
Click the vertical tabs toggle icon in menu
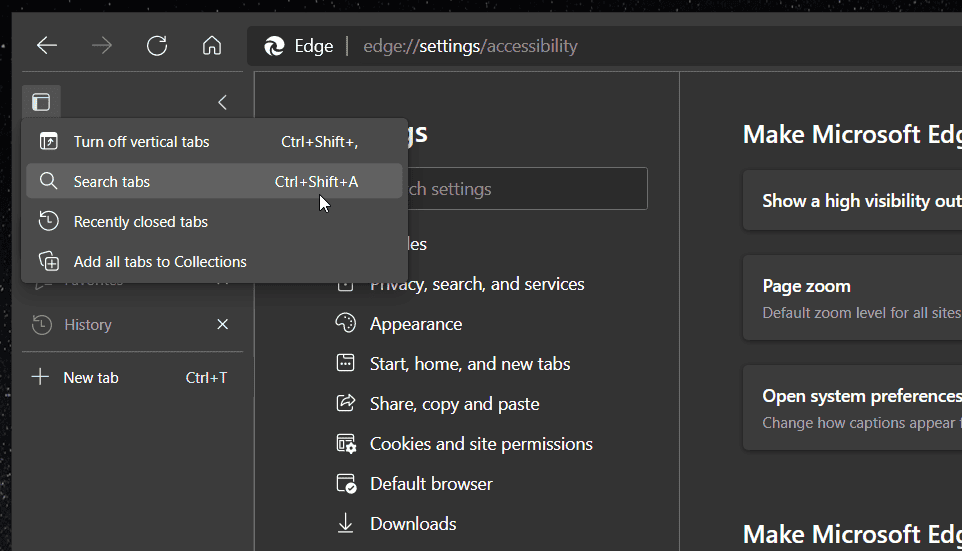(48, 142)
